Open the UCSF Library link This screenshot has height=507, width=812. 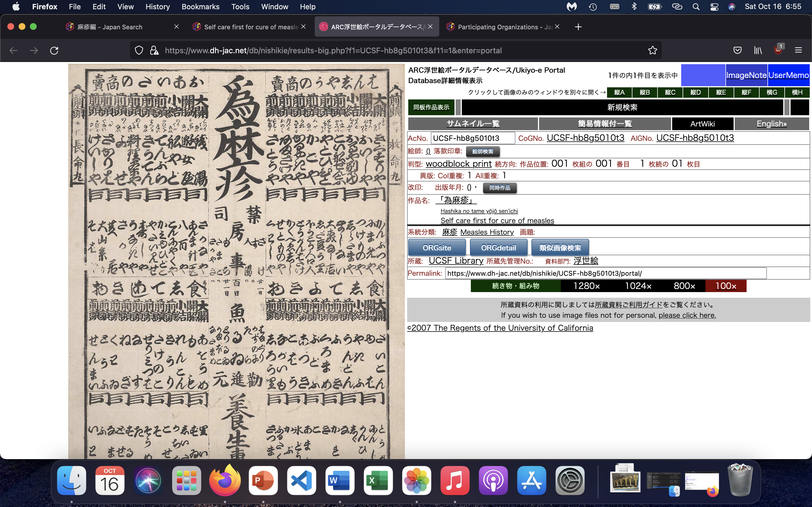tap(456, 261)
